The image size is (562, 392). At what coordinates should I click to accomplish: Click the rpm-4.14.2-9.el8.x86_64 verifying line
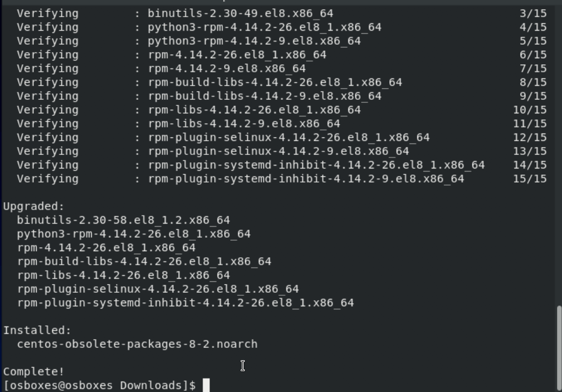click(227, 69)
